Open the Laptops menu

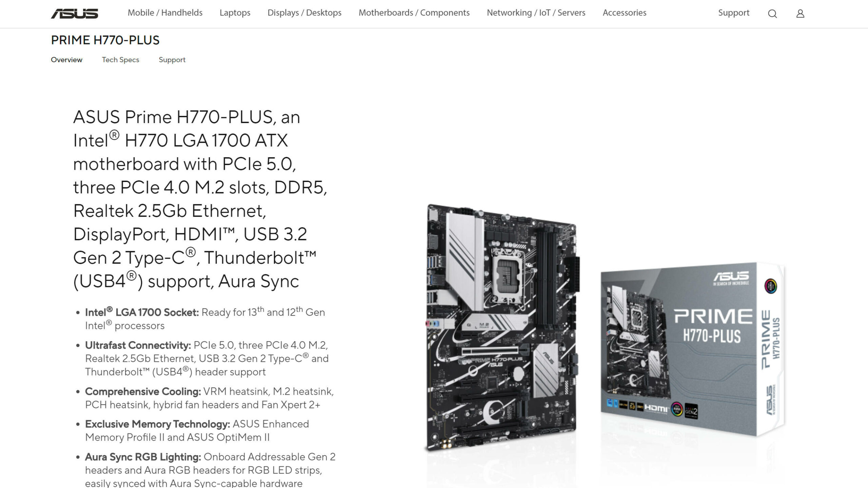tap(235, 13)
